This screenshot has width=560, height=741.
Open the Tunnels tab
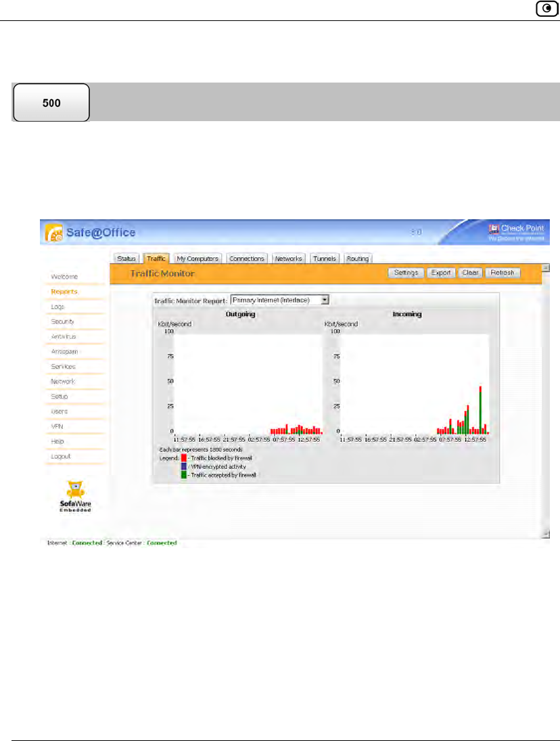point(325,259)
